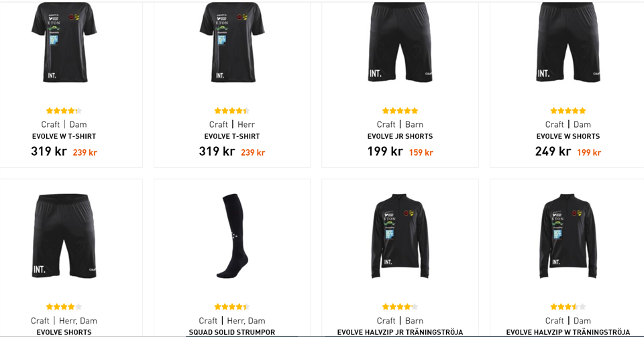Open the Evolve Halvzip W Träningströja image
This screenshot has height=337, width=644.
568,236
